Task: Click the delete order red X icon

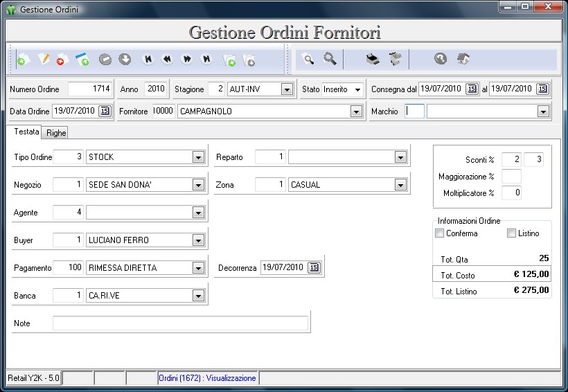Action: pos(62,60)
